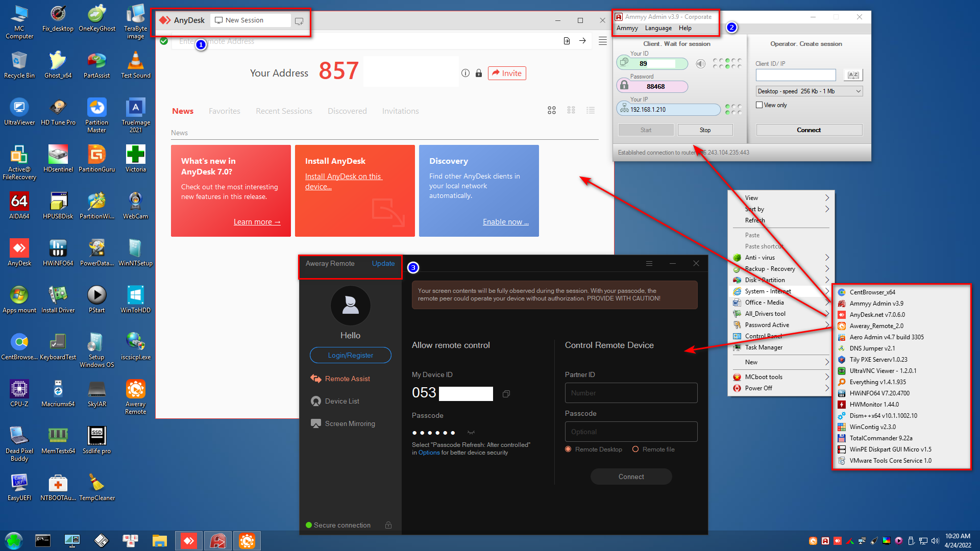Screen dimensions: 980x551
Task: Click AnyDesk icon in taskbar
Action: [189, 540]
